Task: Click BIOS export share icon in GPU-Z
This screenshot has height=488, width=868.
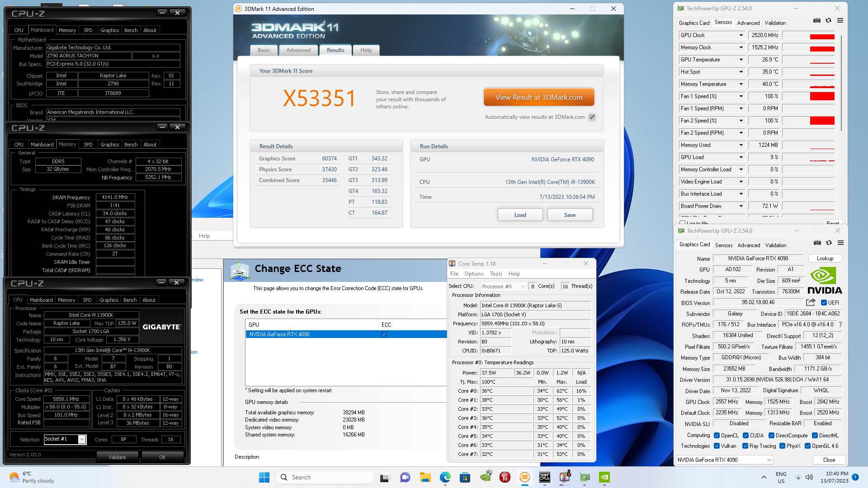Action: click(811, 302)
